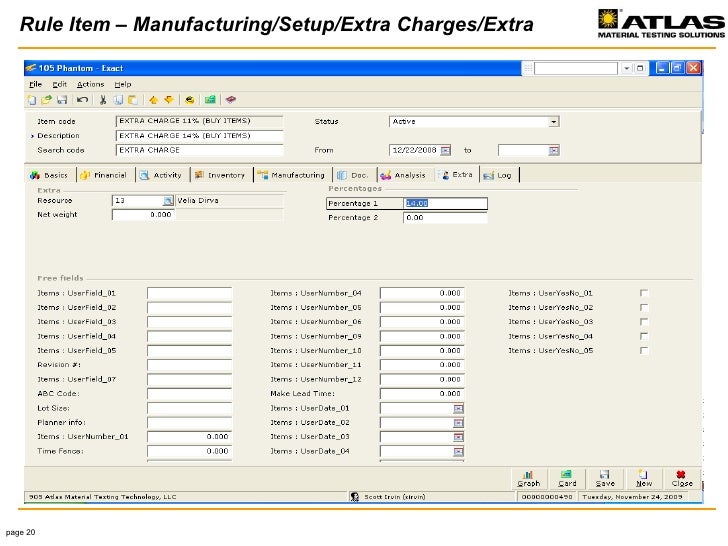Click the Close button at bottom
This screenshot has height=546, width=728.
[x=682, y=479]
